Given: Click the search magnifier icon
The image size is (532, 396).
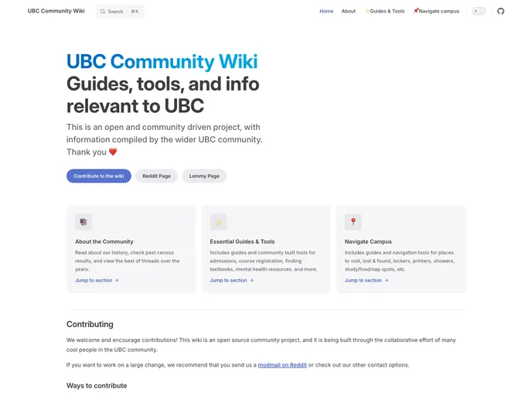Looking at the screenshot, I should pos(103,12).
